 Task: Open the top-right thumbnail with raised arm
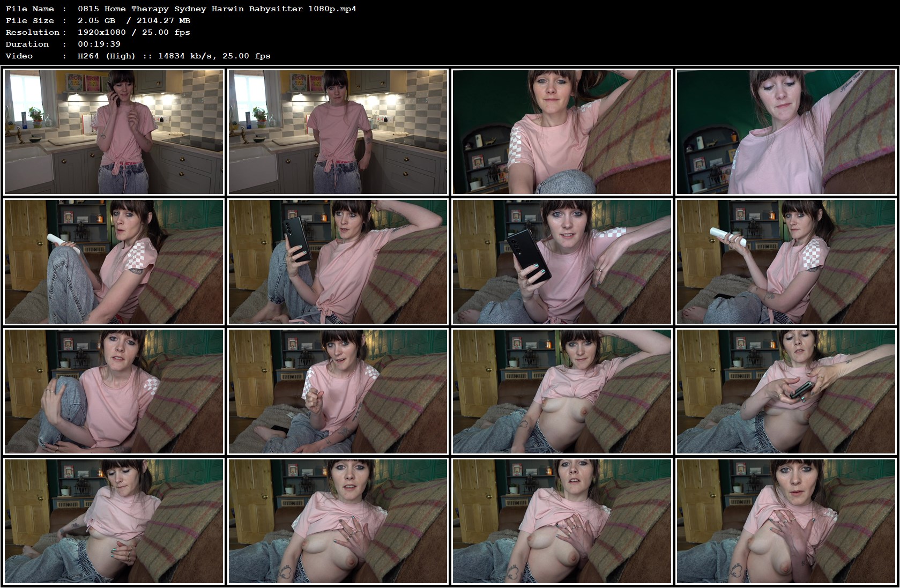pyautogui.click(x=787, y=131)
